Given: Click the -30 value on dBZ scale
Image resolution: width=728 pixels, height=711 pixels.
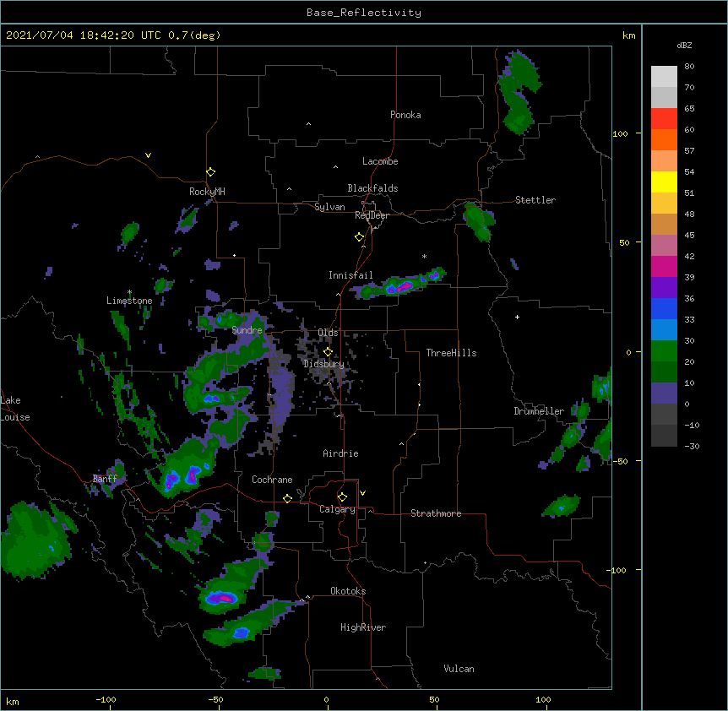Looking at the screenshot, I should coord(692,446).
